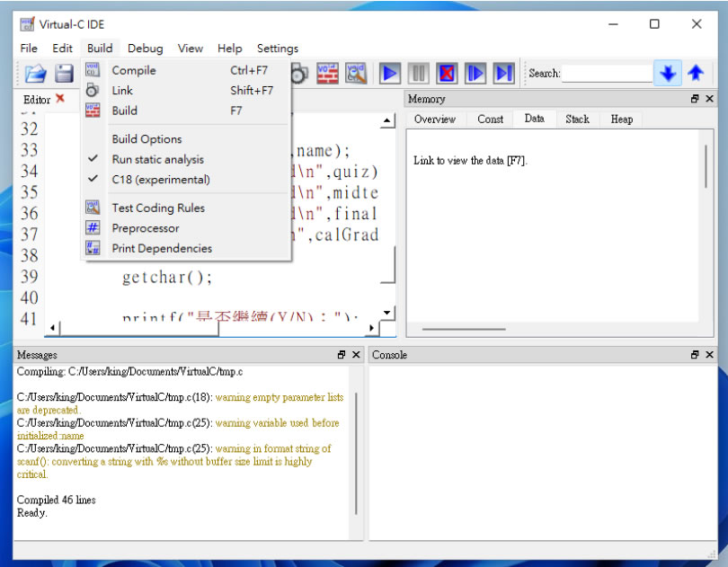
Task: Switch to Memory Data tab
Action: (535, 119)
